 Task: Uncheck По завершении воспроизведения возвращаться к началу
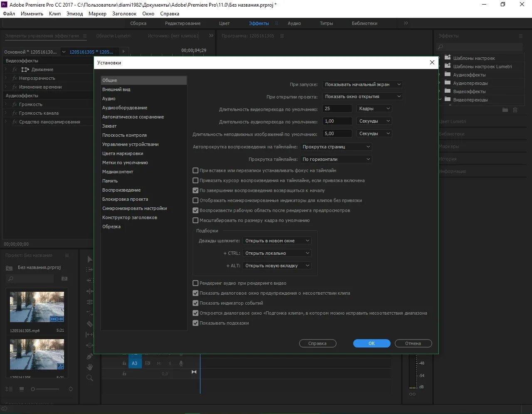(195, 190)
